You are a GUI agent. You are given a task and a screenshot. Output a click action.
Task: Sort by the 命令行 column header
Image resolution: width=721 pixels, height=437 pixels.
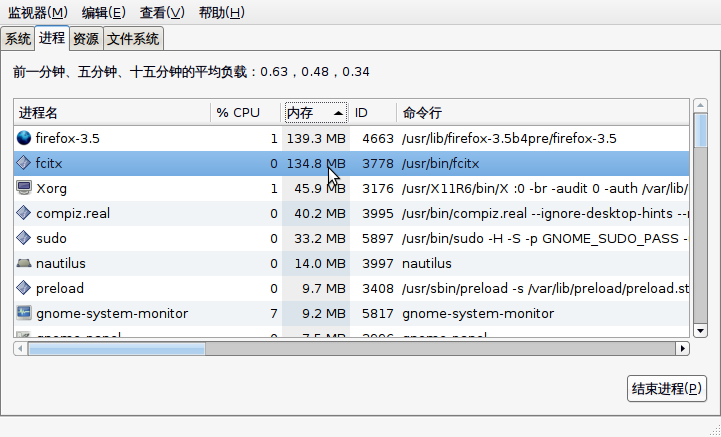pyautogui.click(x=543, y=113)
